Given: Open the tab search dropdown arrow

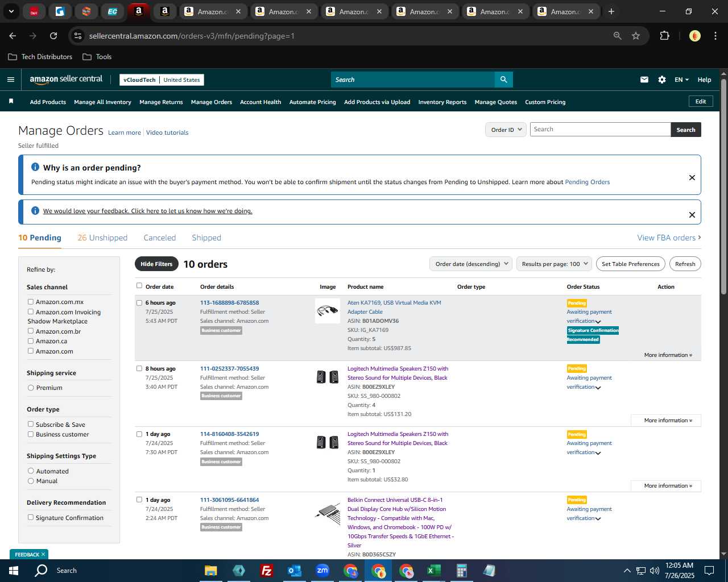Looking at the screenshot, I should [11, 11].
